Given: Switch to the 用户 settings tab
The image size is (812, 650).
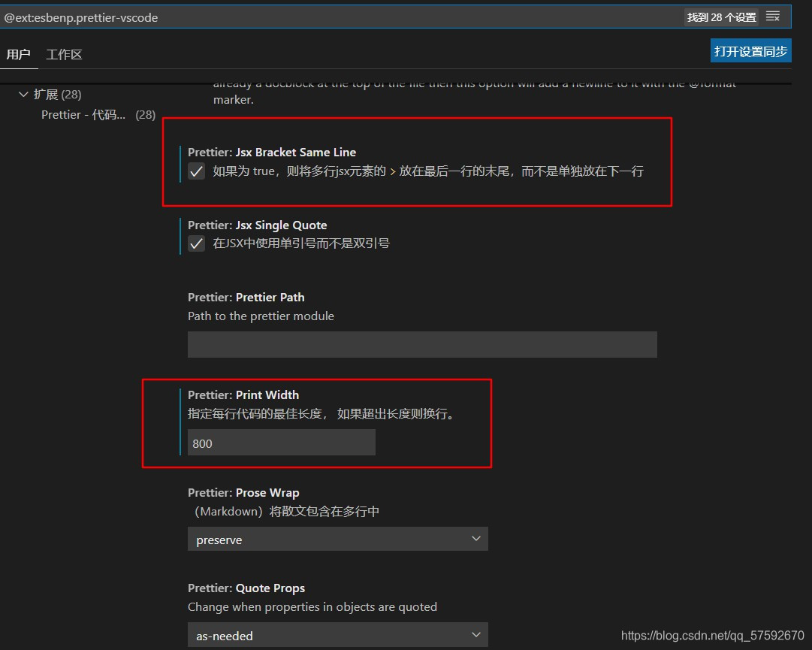Looking at the screenshot, I should [19, 54].
